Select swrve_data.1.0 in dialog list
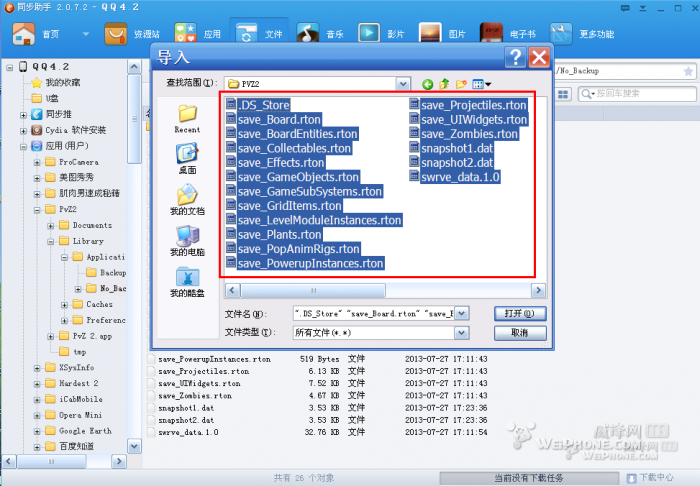Viewport: 700px width, 486px height. point(455,177)
